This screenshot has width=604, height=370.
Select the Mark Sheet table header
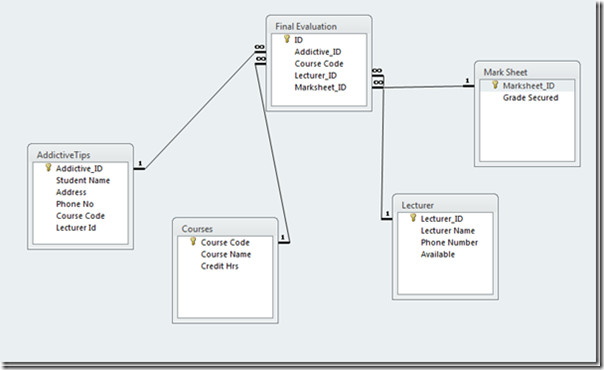click(527, 72)
